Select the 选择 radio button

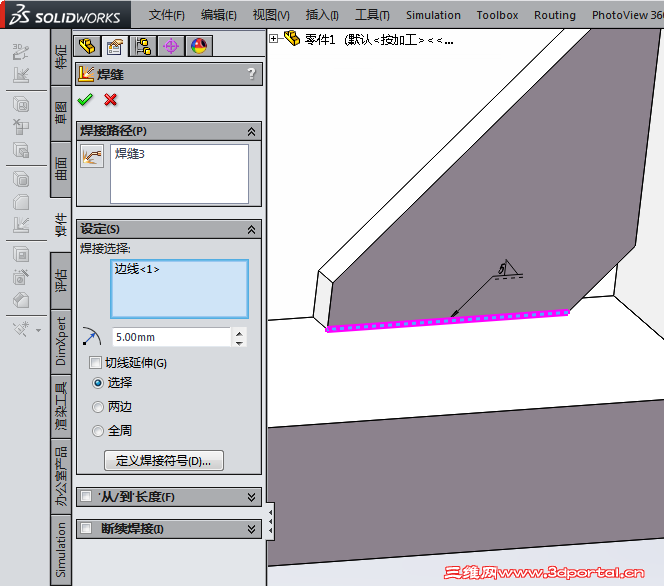pyautogui.click(x=98, y=383)
